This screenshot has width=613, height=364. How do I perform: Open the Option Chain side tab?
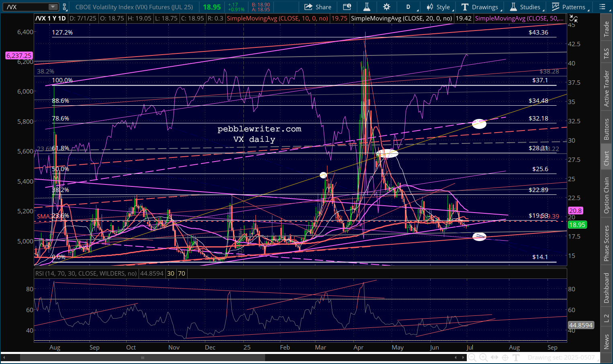pos(607,195)
